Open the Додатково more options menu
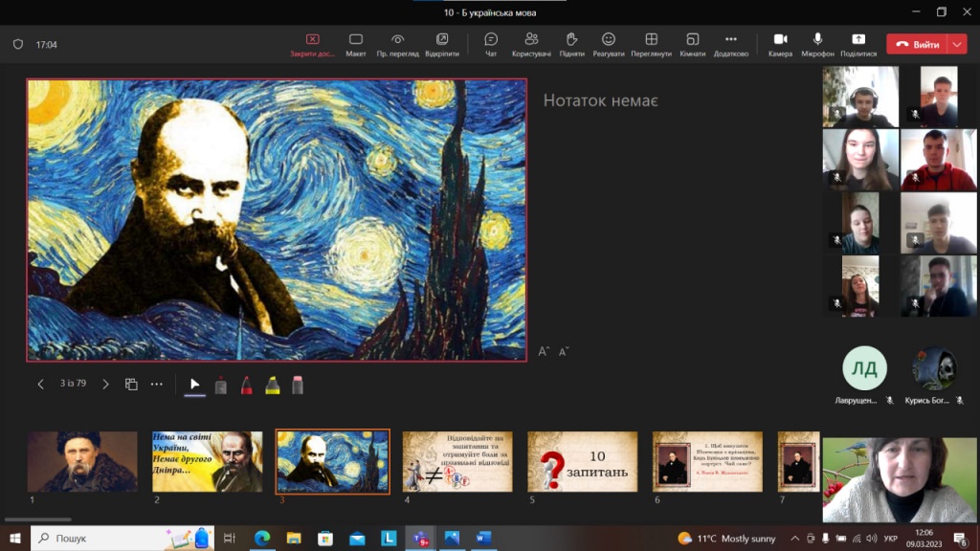 (731, 44)
